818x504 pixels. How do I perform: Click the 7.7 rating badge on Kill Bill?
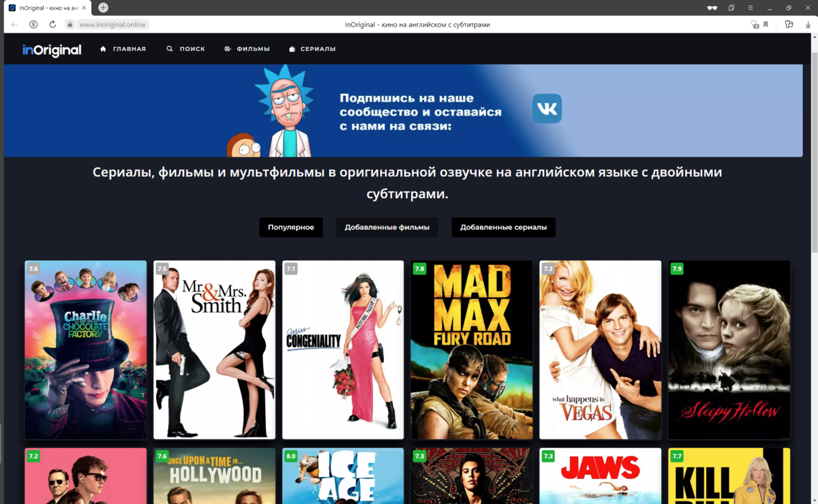(x=677, y=456)
